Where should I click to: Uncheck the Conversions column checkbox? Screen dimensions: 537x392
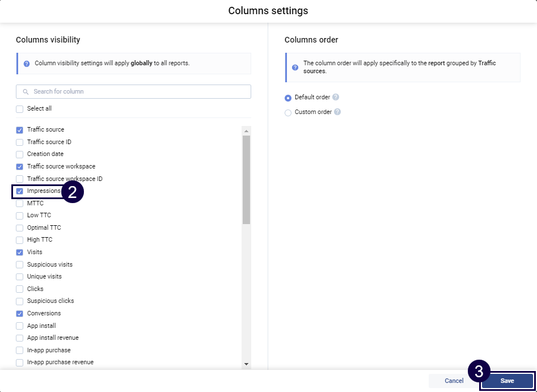20,313
